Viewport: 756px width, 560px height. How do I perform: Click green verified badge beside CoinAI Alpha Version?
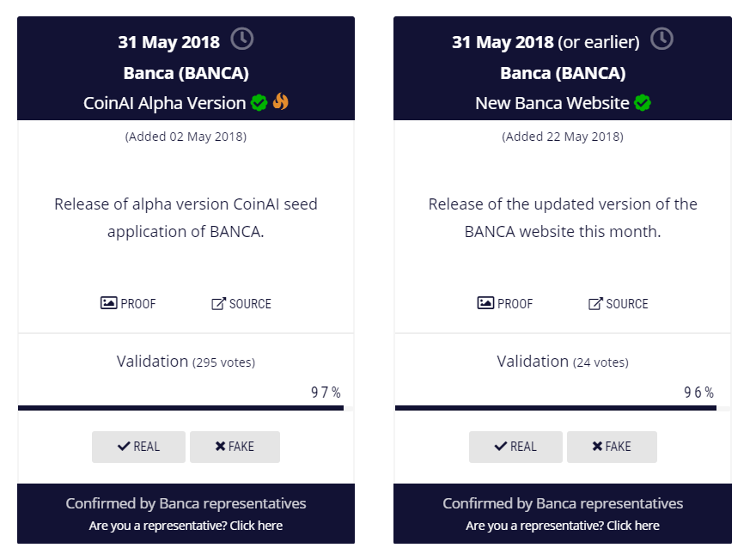pos(259,103)
